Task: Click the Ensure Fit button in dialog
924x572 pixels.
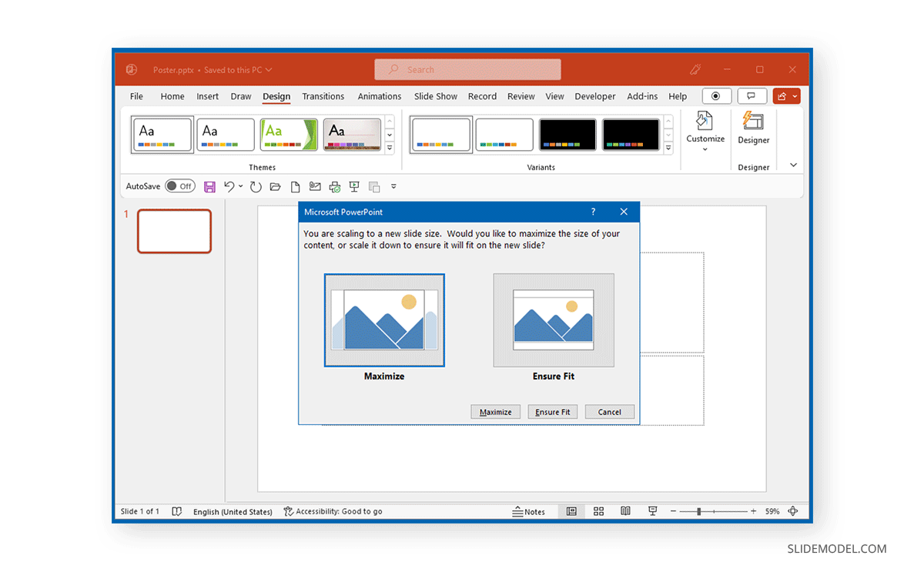Action: tap(553, 412)
